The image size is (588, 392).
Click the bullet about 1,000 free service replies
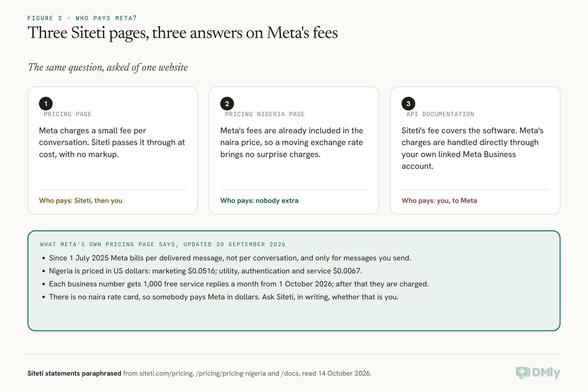(x=238, y=284)
